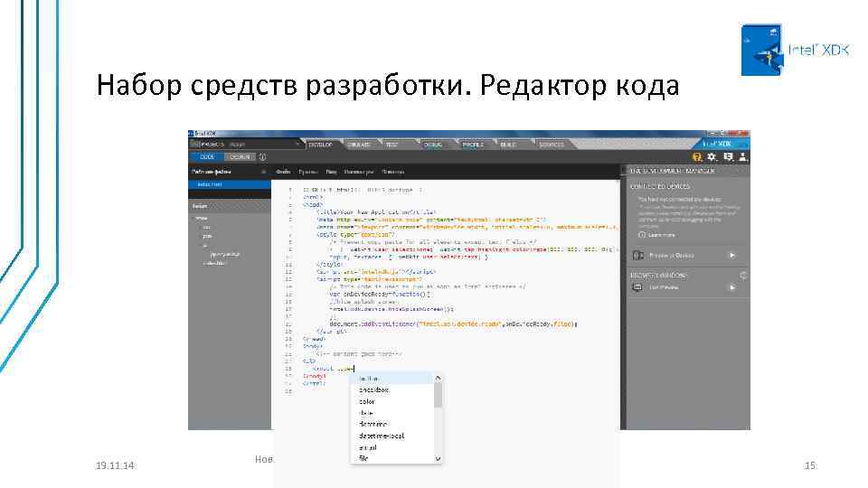Start Live Preview play button
The height and width of the screenshot is (488, 868).
732,287
